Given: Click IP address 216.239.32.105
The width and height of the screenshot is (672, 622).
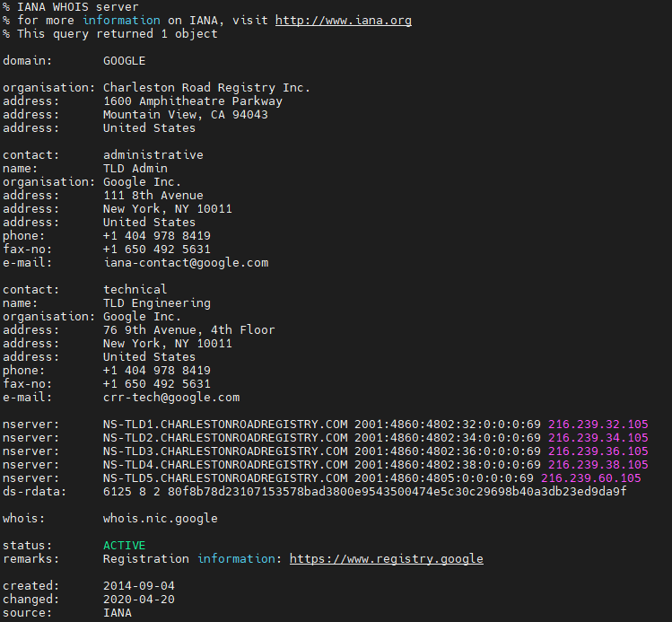Looking at the screenshot, I should coord(598,424).
